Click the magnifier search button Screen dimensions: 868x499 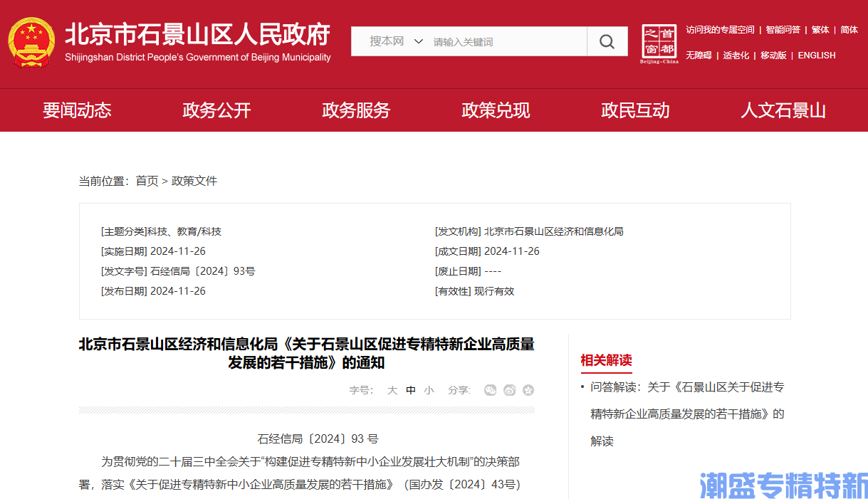(607, 41)
